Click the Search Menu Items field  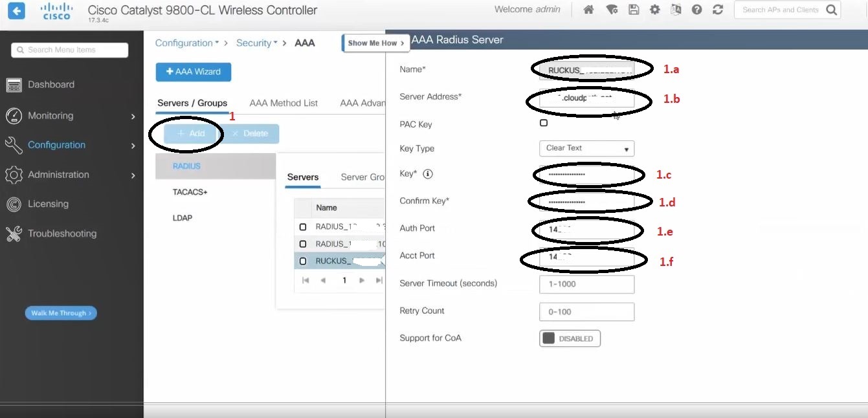70,50
